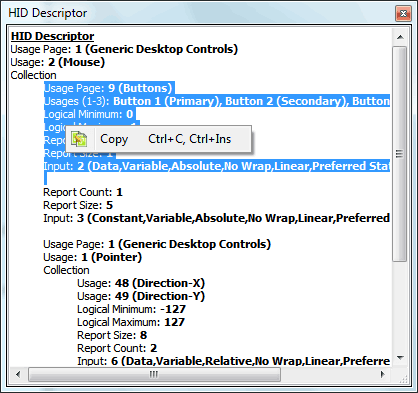
Task: Close the HID Descriptor window
Action: 403,14
